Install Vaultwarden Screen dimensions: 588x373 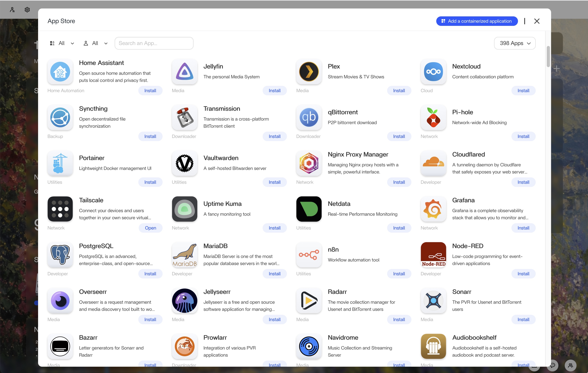(x=274, y=182)
